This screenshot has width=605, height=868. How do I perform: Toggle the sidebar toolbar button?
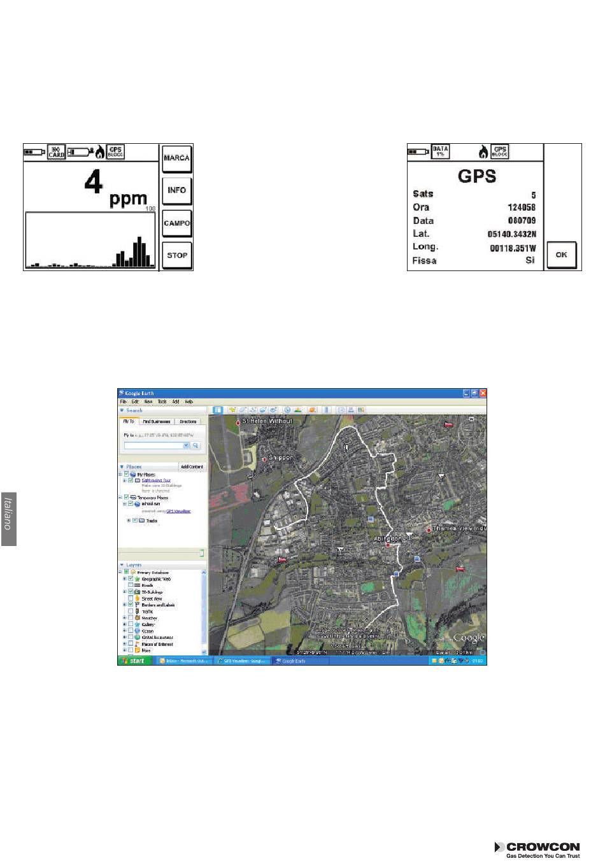tap(218, 410)
